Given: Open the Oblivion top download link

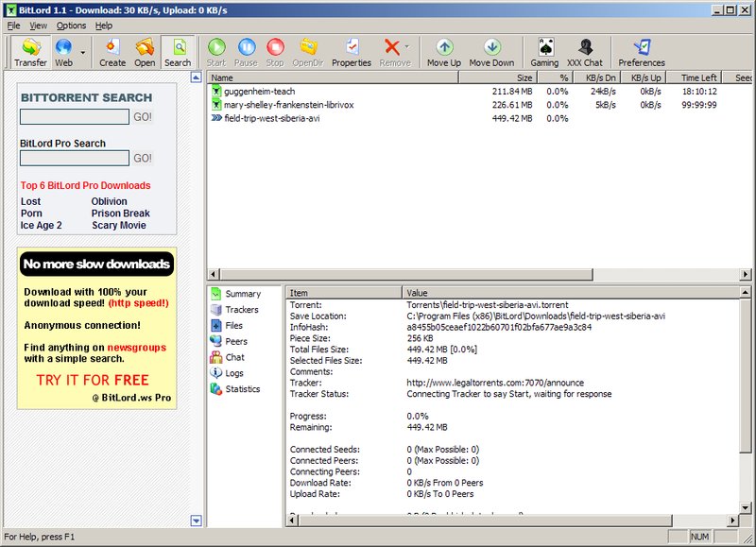Looking at the screenshot, I should click(x=110, y=201).
